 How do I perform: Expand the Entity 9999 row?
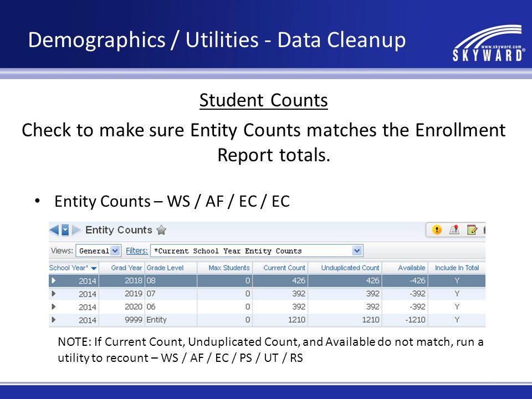pyautogui.click(x=54, y=320)
